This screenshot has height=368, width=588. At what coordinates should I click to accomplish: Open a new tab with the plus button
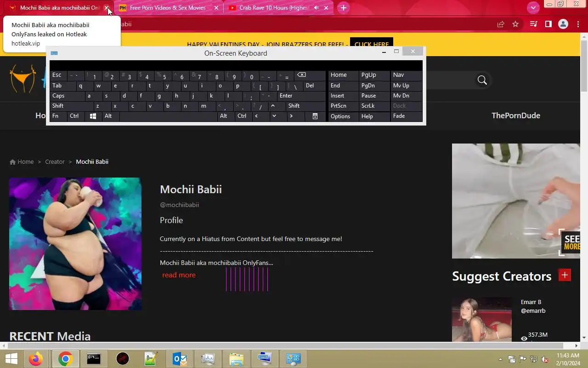tap(343, 8)
